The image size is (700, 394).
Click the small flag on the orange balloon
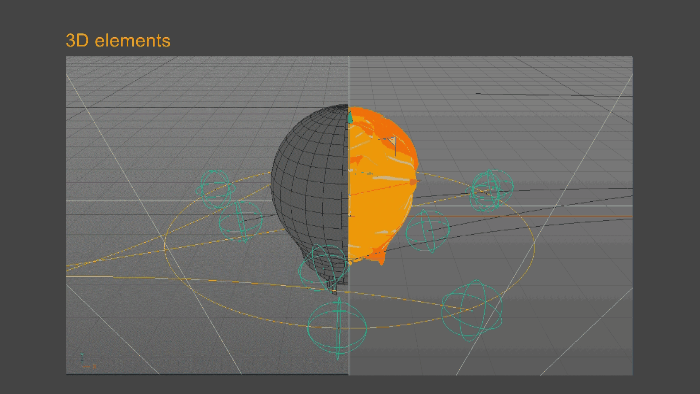(393, 145)
